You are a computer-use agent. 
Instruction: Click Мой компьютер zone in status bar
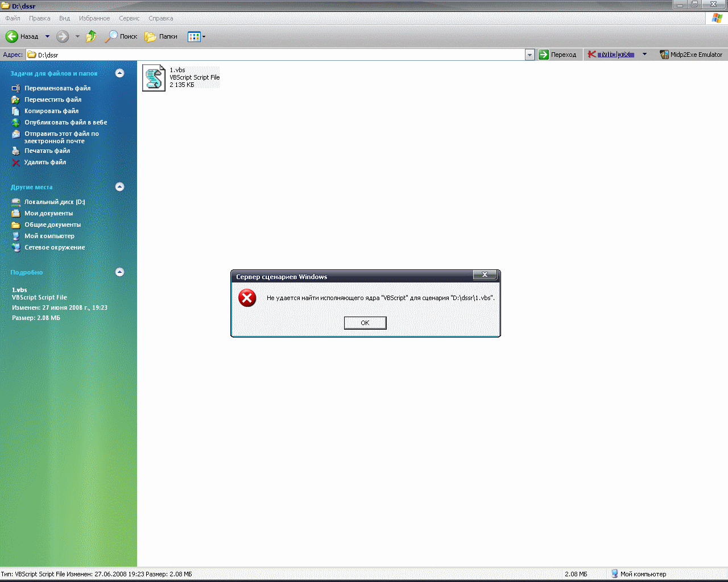[638, 574]
